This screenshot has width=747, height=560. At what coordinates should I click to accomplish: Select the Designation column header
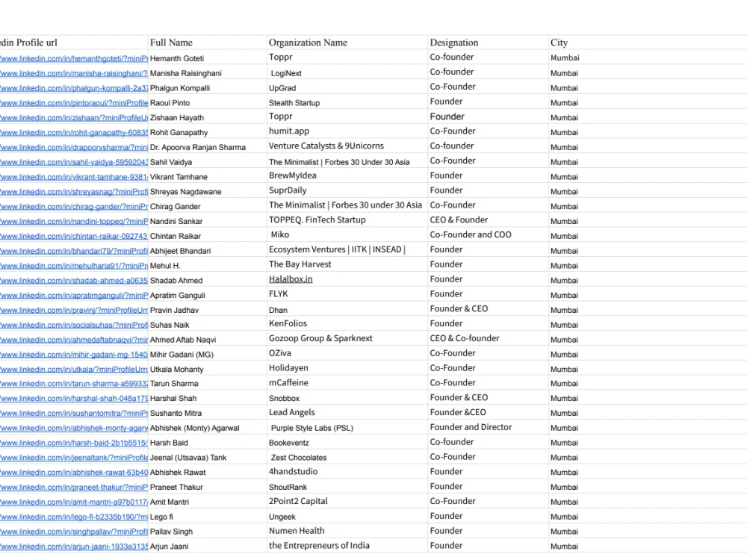(x=488, y=43)
